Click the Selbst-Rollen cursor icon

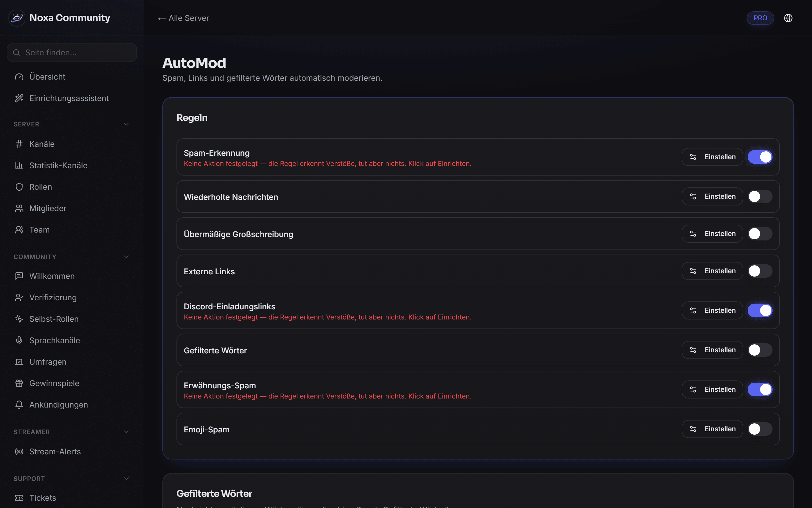pos(19,319)
